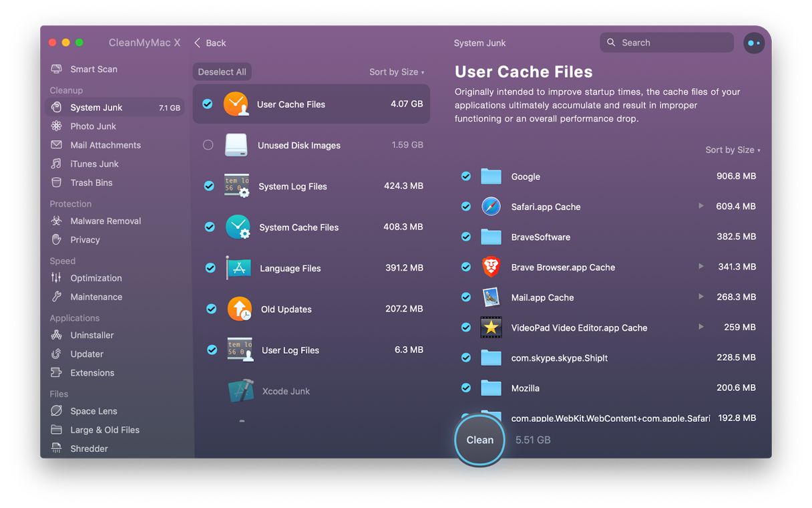Open the Optimization section

[114, 277]
